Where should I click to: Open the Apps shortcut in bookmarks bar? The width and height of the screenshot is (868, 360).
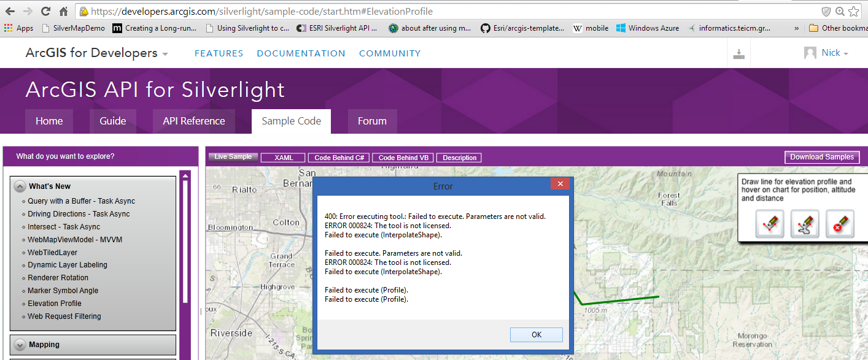pyautogui.click(x=18, y=28)
